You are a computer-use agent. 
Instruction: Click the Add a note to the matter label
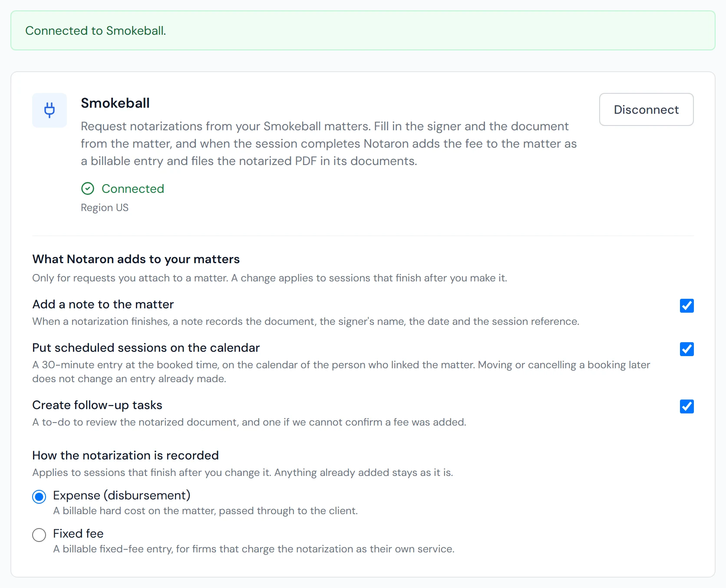click(103, 304)
